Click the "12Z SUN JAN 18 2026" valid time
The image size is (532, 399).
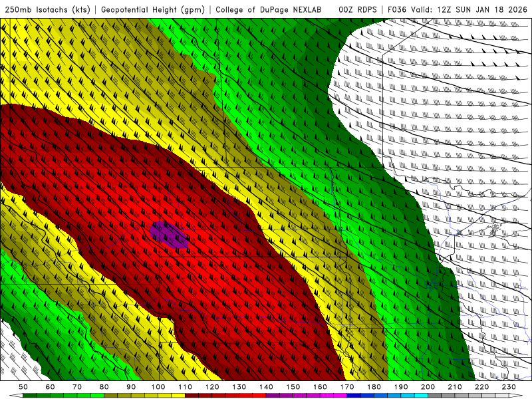point(482,10)
